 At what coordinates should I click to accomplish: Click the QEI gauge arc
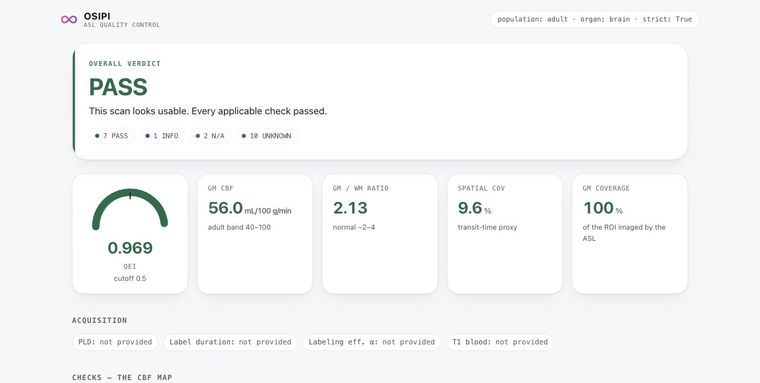click(130, 208)
